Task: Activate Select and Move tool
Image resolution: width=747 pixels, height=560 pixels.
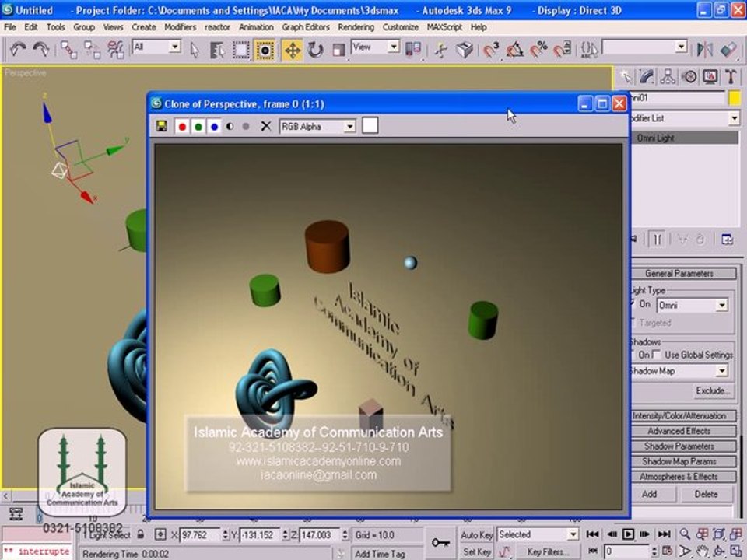Action: point(292,50)
